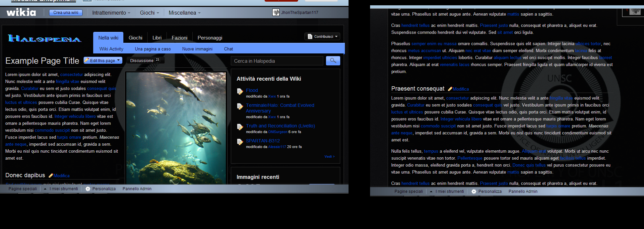Select the Giochi navigation tab
Viewport: 644px width, 229px height.
pos(135,38)
